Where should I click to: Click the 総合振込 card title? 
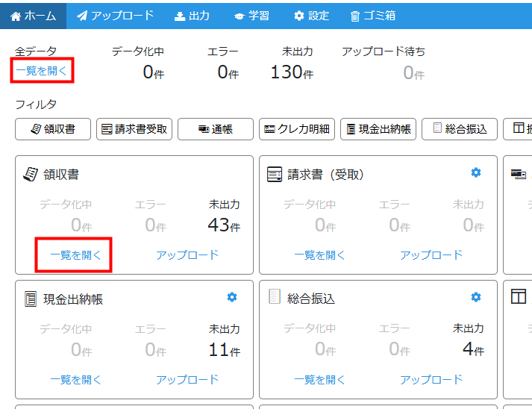pyautogui.click(x=311, y=299)
